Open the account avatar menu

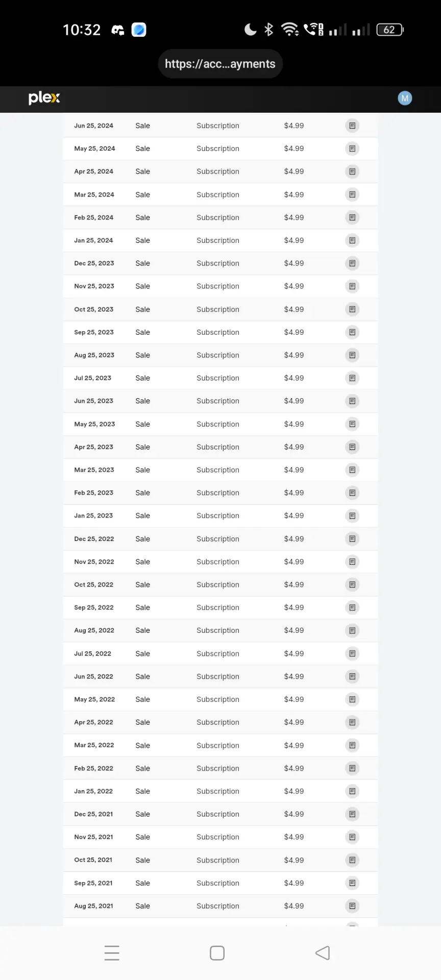(x=405, y=98)
